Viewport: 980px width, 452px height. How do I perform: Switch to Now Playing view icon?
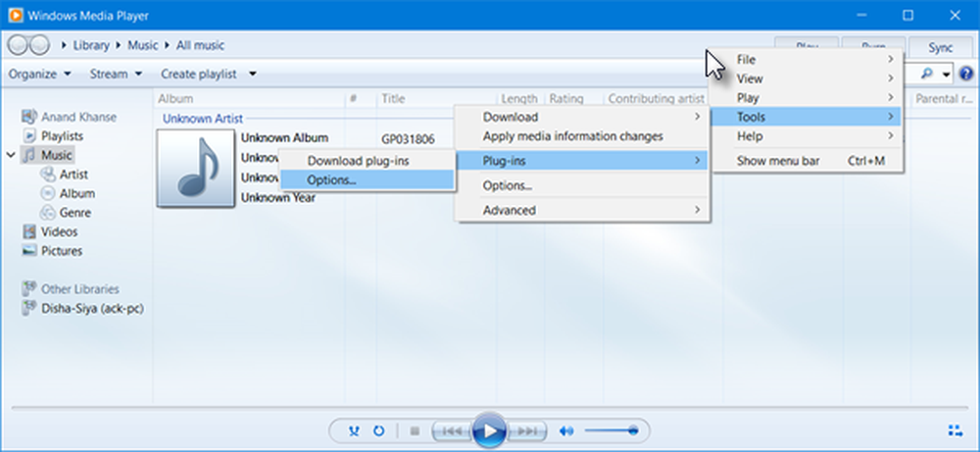point(955,430)
